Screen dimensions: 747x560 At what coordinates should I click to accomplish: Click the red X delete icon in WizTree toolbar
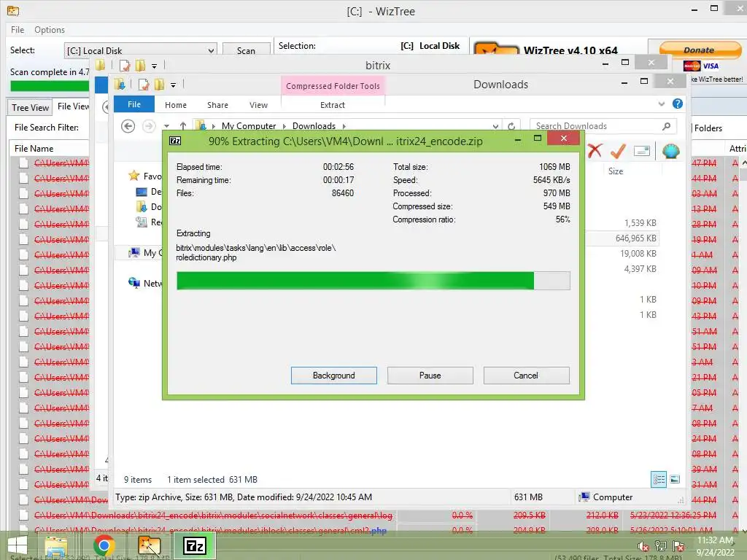(595, 151)
